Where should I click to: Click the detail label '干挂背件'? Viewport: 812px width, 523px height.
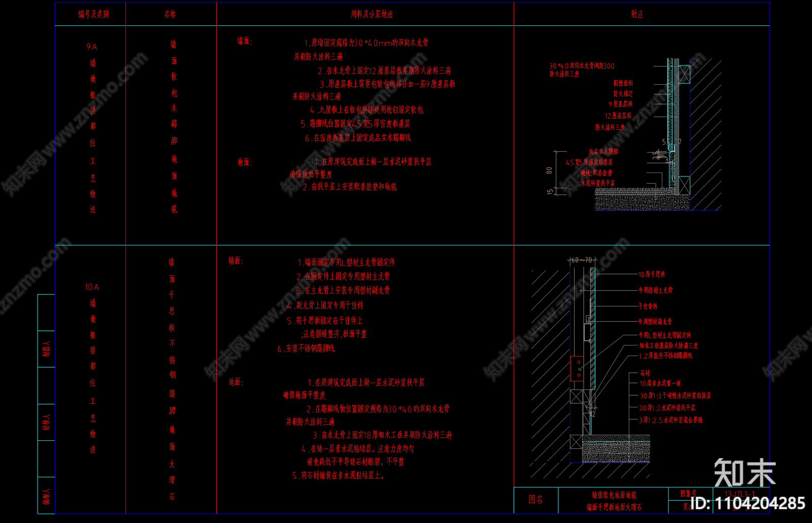point(648,306)
